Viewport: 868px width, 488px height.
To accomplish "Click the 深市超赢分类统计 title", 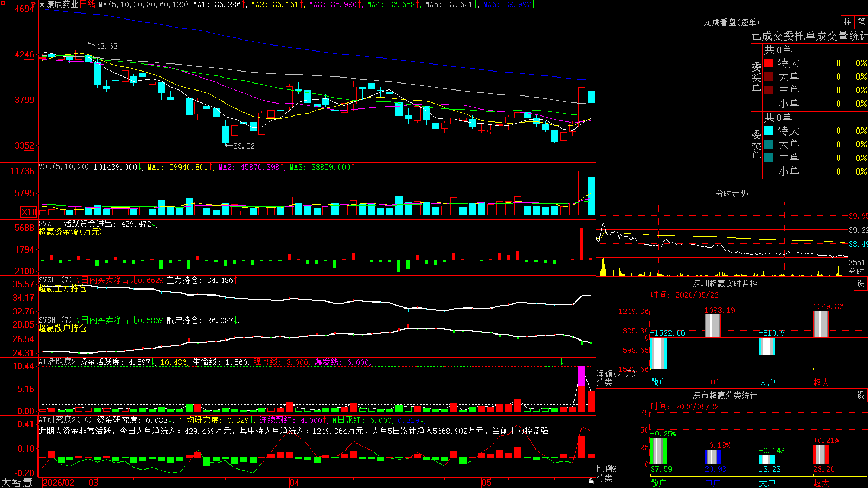I will [725, 395].
